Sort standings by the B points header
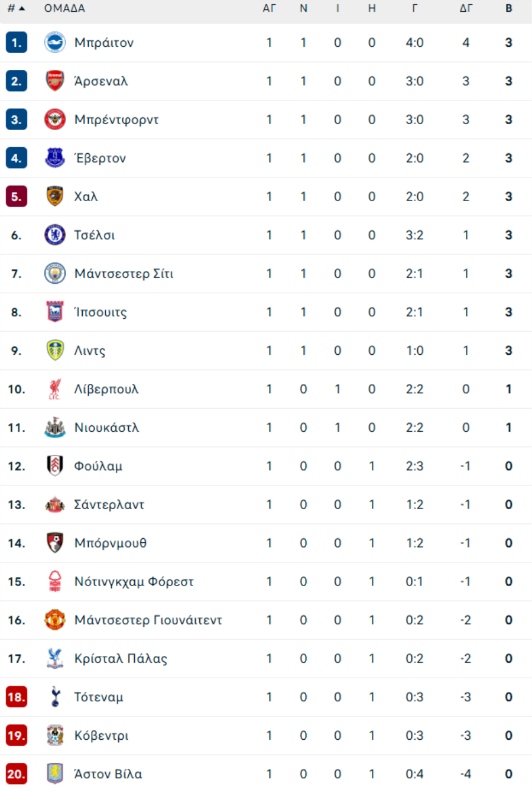Viewport: 532px width, 793px height. click(508, 8)
